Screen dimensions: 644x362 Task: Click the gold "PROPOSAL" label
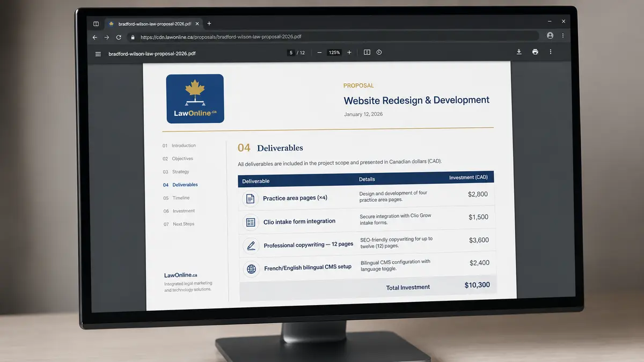click(x=358, y=86)
